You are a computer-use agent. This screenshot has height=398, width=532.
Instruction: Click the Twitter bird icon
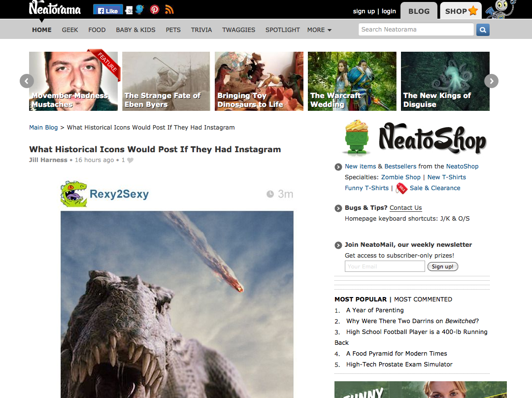click(140, 10)
